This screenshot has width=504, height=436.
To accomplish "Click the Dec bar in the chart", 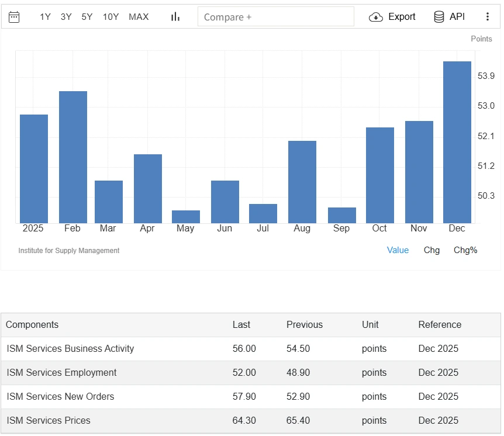I will (457, 142).
